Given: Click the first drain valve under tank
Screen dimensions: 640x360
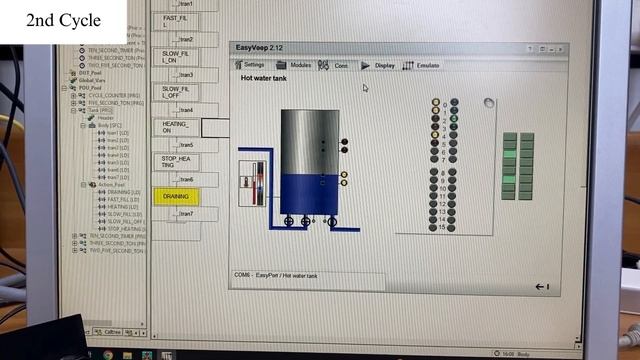Looking at the screenshot, I should coord(289,221).
